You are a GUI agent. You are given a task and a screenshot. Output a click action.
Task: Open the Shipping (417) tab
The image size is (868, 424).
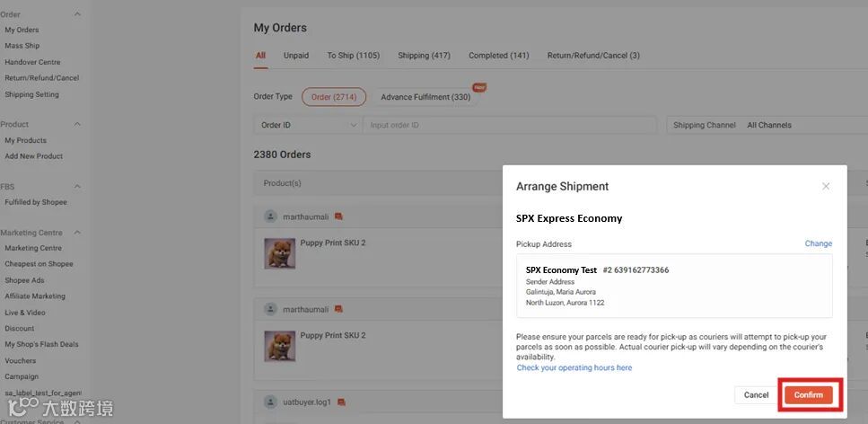pos(424,56)
